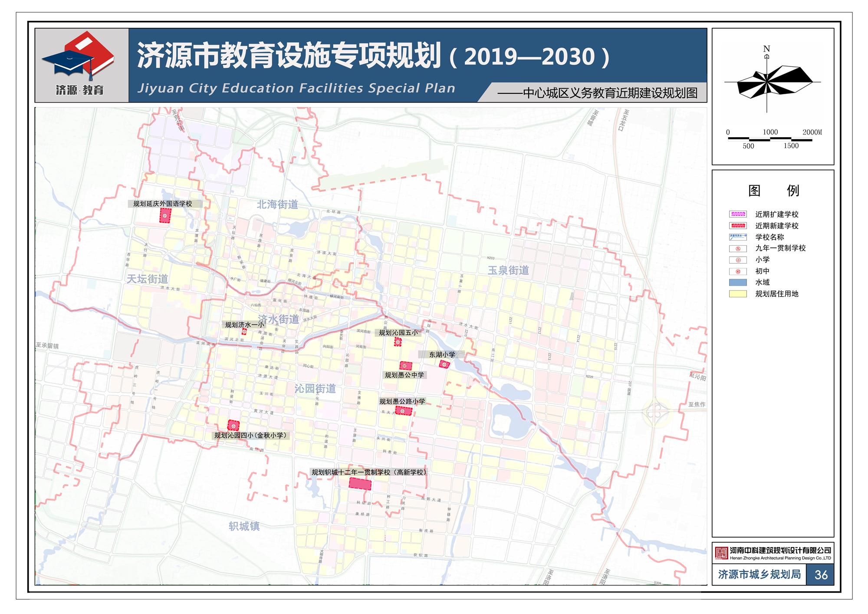Click the 规划沁园五小 school marker
Image resolution: width=868 pixels, height=614 pixels.
coord(398,342)
